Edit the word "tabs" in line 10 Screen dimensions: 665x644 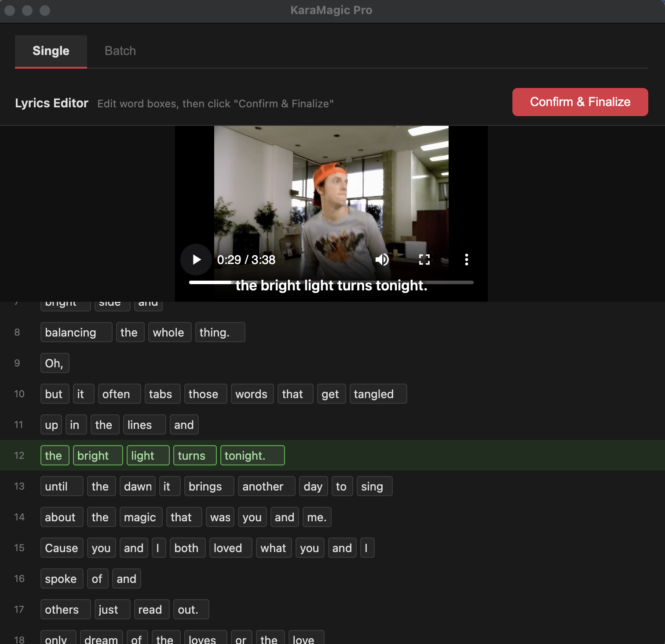click(x=163, y=394)
